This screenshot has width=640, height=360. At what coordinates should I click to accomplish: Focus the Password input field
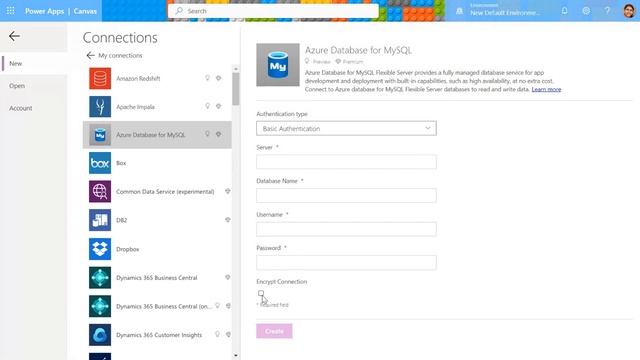[346, 262]
